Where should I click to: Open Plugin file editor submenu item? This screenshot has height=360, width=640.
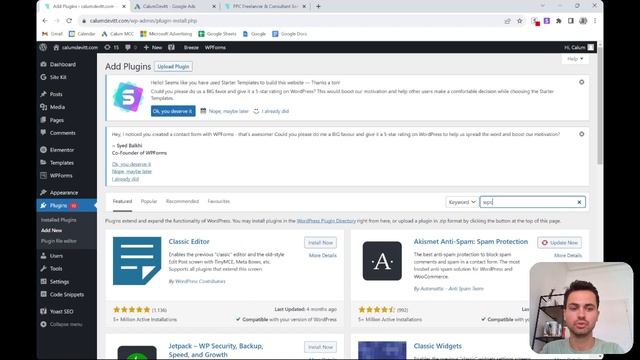(x=58, y=241)
